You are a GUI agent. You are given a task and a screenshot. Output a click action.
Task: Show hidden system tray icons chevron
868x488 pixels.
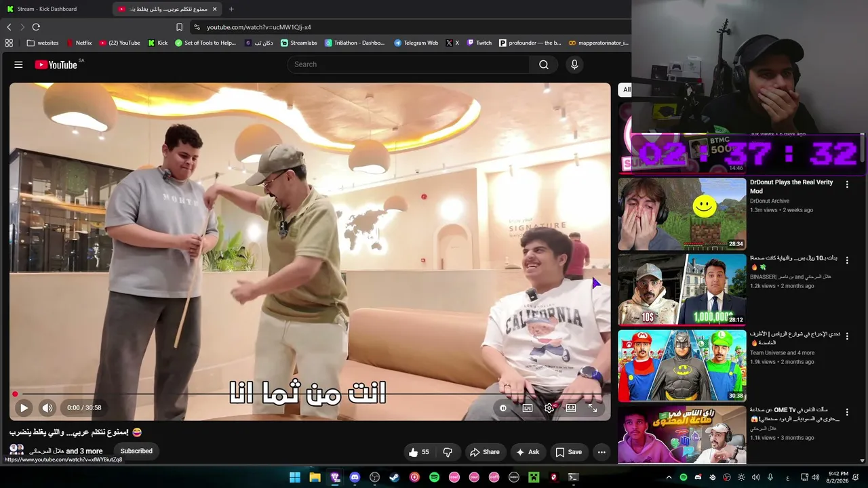(x=669, y=477)
